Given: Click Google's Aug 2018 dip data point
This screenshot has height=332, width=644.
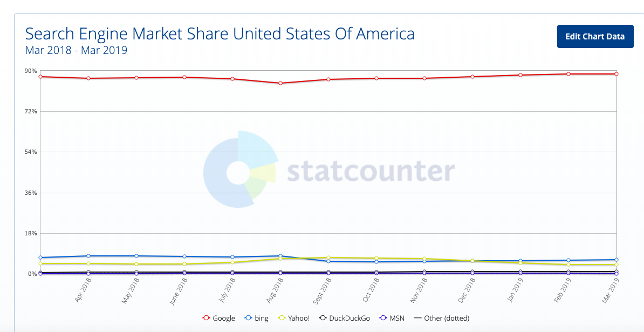Looking at the screenshot, I should [280, 82].
